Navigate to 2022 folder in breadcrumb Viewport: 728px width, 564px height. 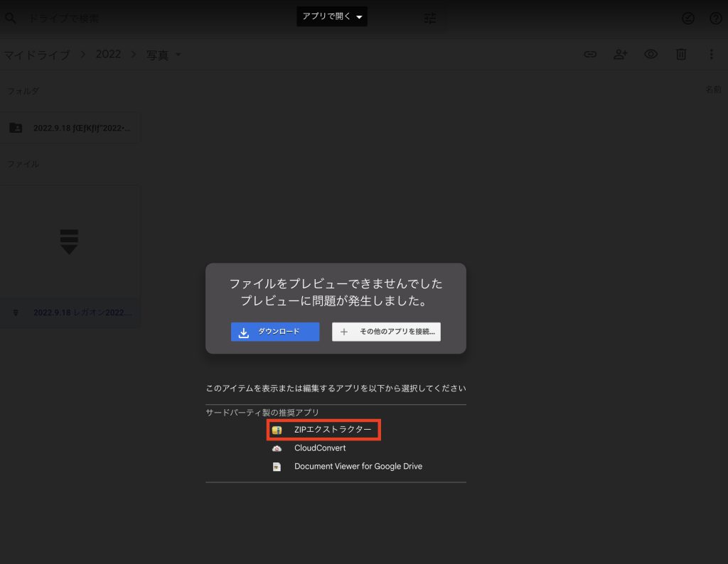108,55
